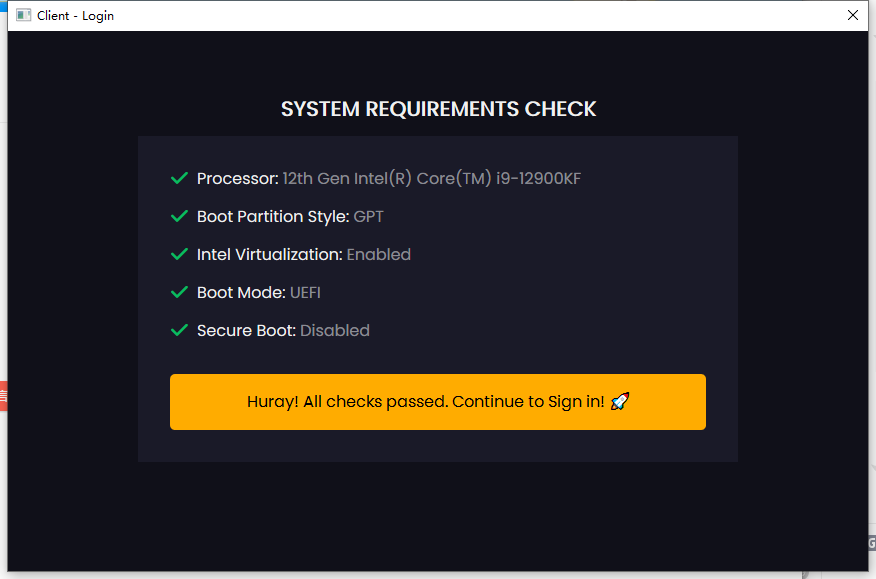Click the rocket emoji on the orange button

click(x=620, y=402)
